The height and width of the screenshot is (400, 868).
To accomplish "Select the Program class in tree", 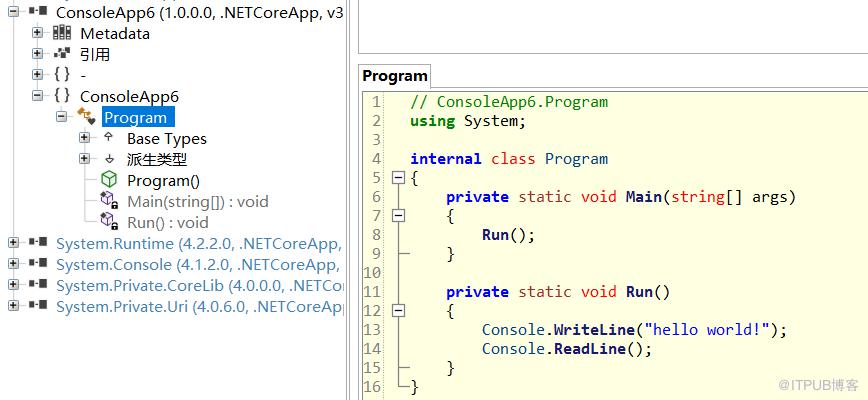I will 136,118.
